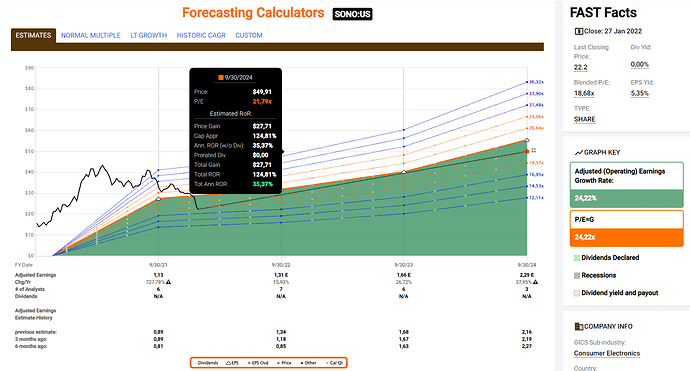Toggle the Other legend item

(308, 363)
